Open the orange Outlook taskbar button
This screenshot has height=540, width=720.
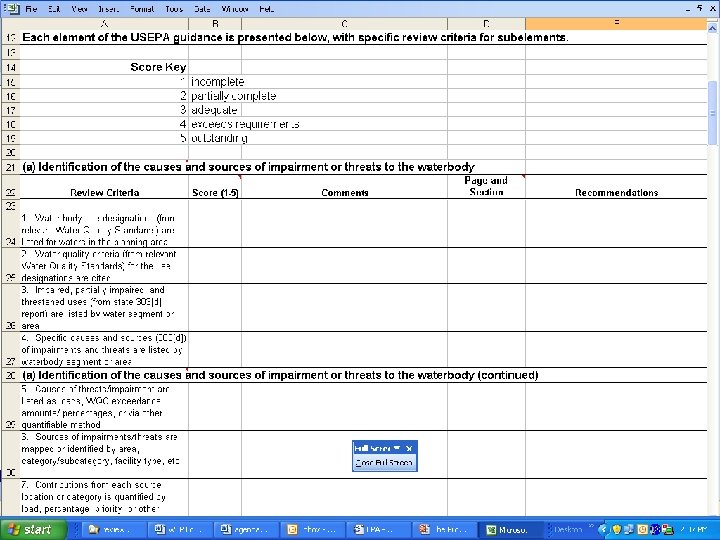coord(310,529)
